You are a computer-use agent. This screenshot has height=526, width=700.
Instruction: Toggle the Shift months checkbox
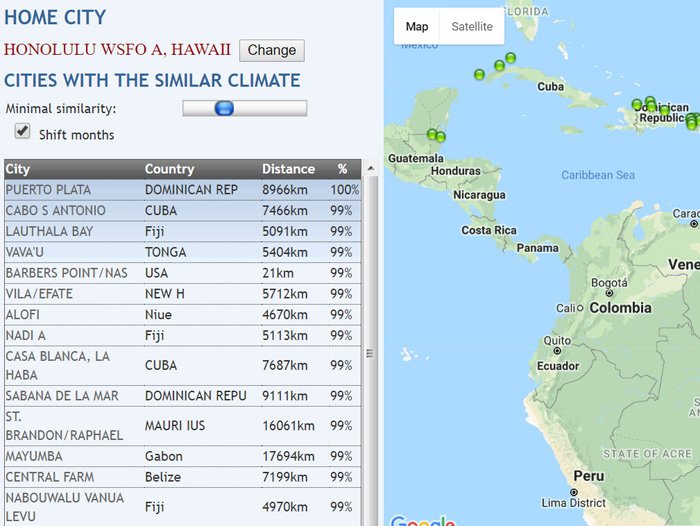(x=22, y=131)
